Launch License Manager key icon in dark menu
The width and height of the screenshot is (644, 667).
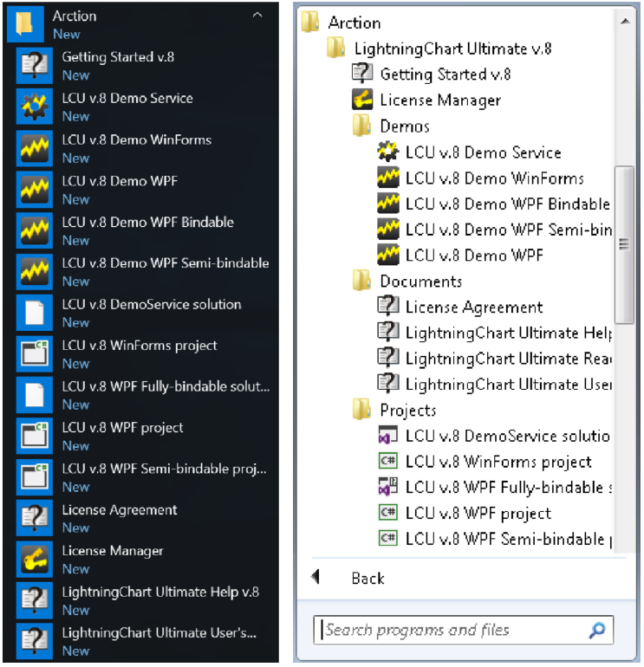(35, 560)
